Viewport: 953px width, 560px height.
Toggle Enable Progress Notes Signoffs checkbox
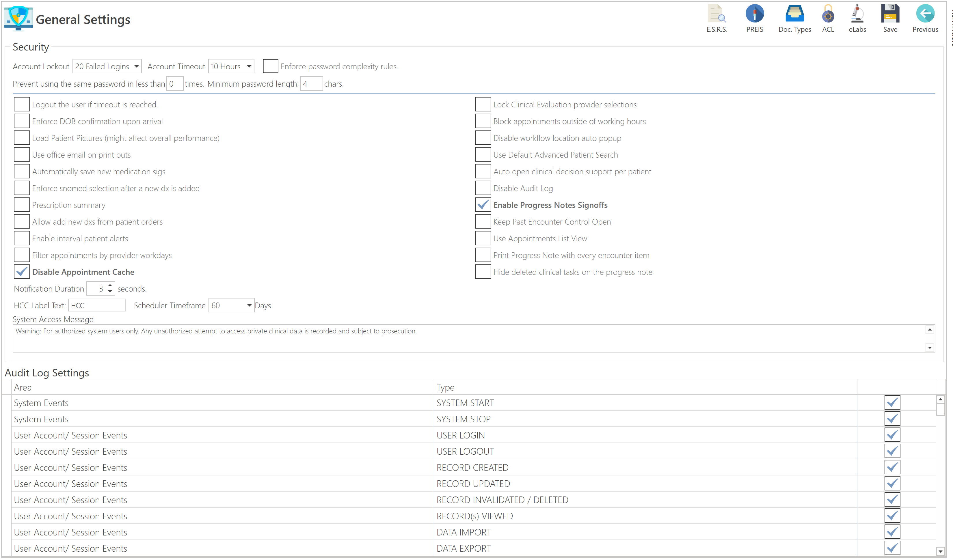pyautogui.click(x=483, y=205)
